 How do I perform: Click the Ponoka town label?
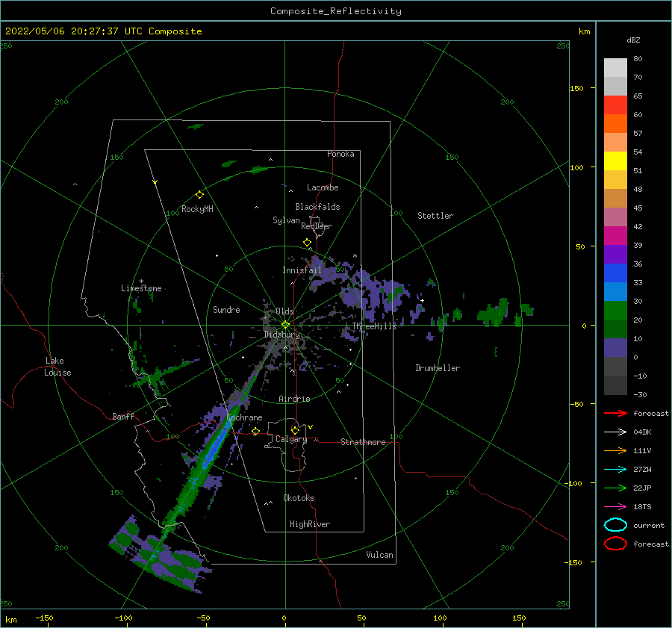(x=340, y=154)
